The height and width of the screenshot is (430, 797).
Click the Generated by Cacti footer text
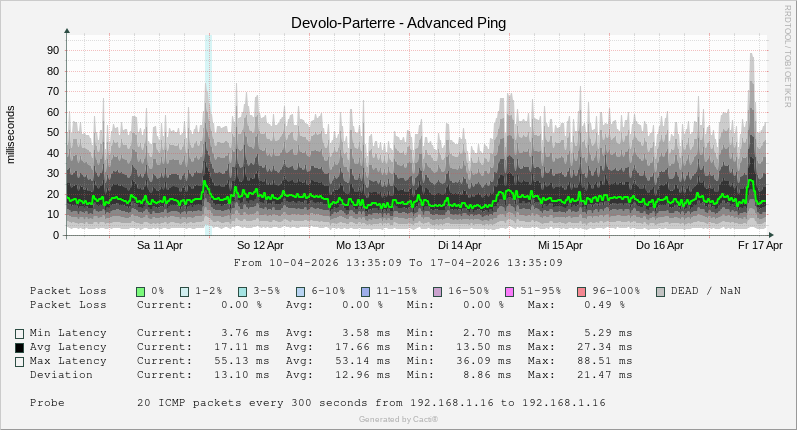pyautogui.click(x=398, y=419)
